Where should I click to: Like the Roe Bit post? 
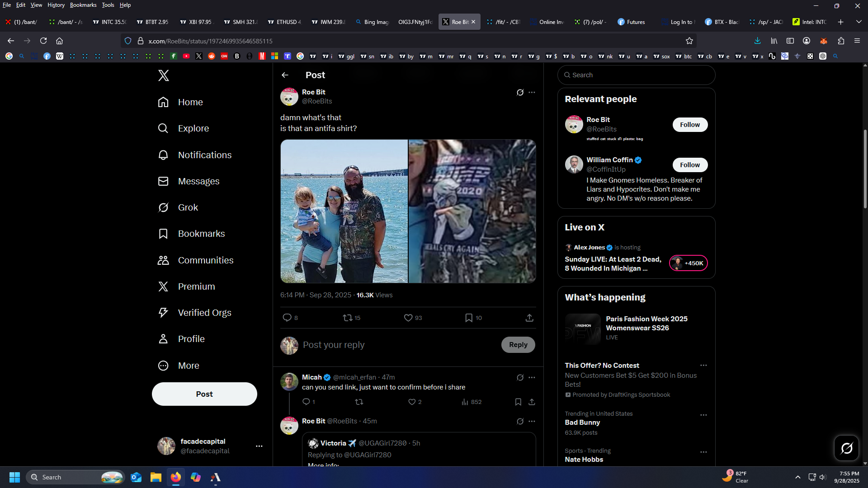coord(408,318)
